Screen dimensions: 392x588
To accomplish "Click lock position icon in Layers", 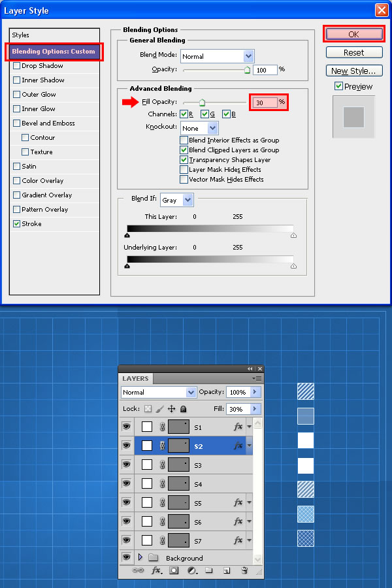I will tap(171, 409).
